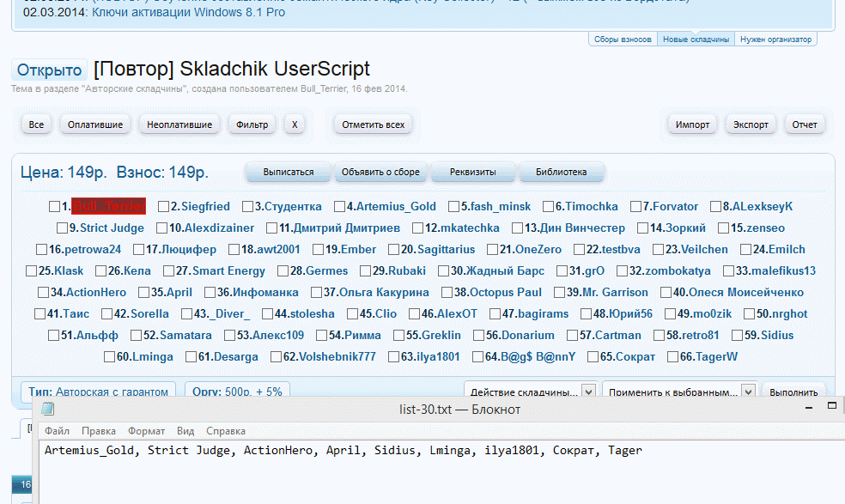845x504 pixels.
Task: Enable the checkbox beside Sidius
Action: [737, 335]
